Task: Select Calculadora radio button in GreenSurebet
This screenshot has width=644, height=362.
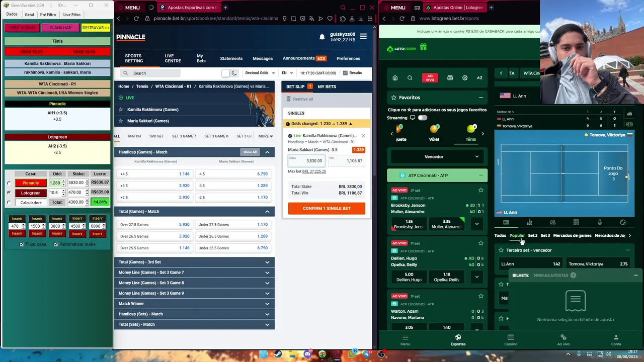Action: pyautogui.click(x=9, y=203)
